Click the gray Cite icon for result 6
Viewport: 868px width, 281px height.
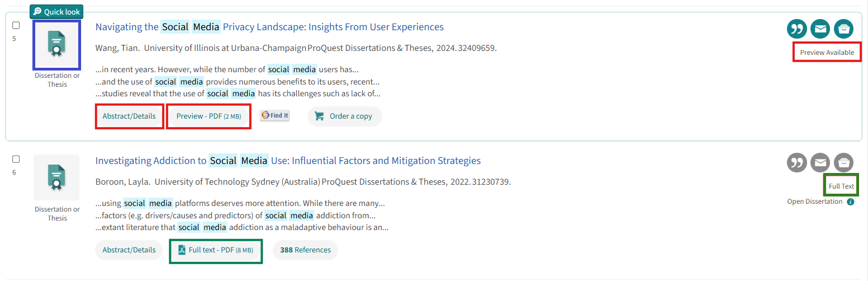tap(797, 163)
